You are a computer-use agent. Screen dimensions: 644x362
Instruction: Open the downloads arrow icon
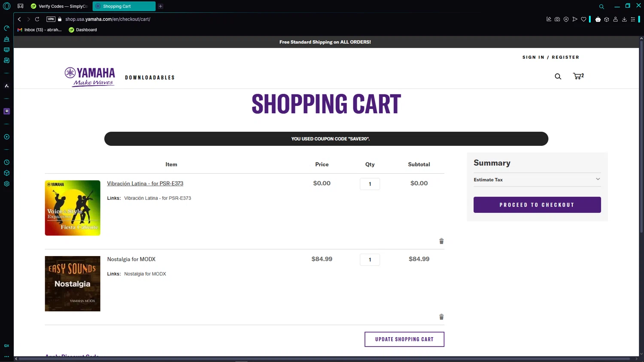pos(624,19)
